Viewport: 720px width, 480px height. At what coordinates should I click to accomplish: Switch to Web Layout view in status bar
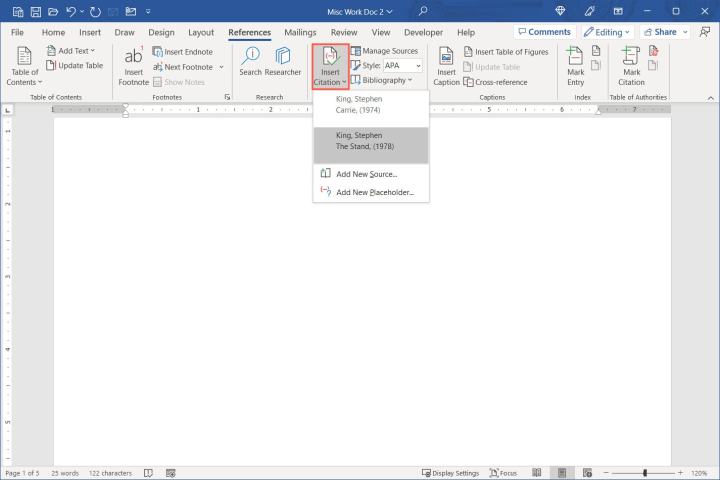coord(586,473)
